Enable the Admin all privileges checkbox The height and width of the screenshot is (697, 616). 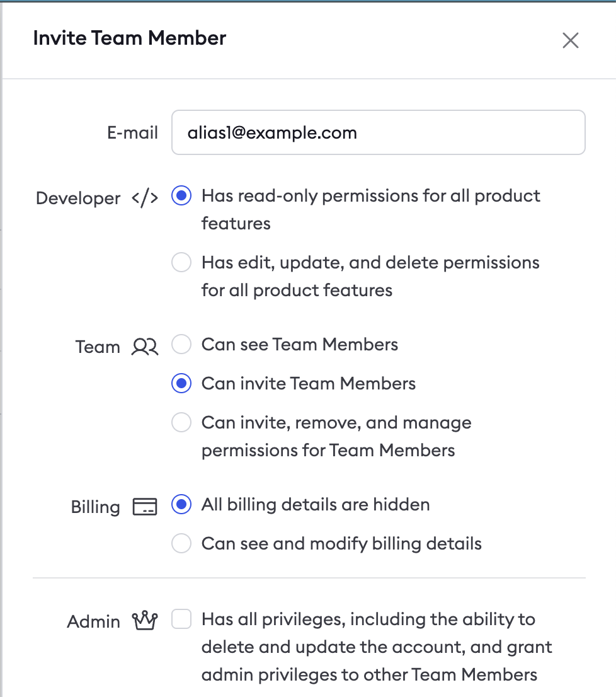tap(181, 619)
